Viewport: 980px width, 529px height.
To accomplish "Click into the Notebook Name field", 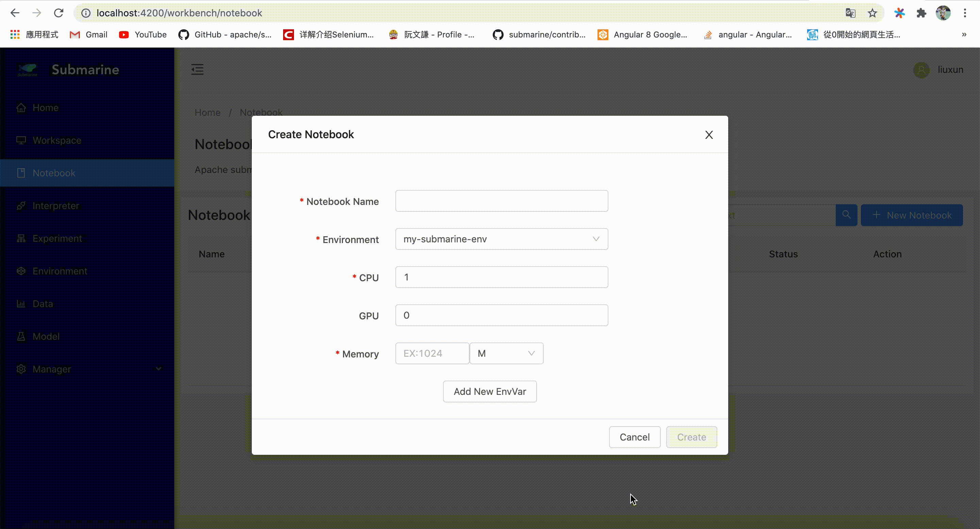I will click(501, 201).
